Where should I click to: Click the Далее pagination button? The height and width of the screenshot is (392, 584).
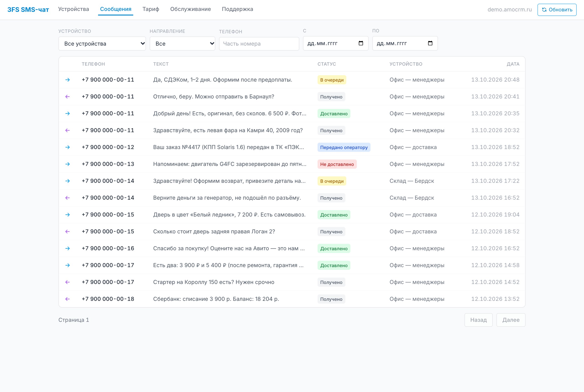click(x=511, y=320)
